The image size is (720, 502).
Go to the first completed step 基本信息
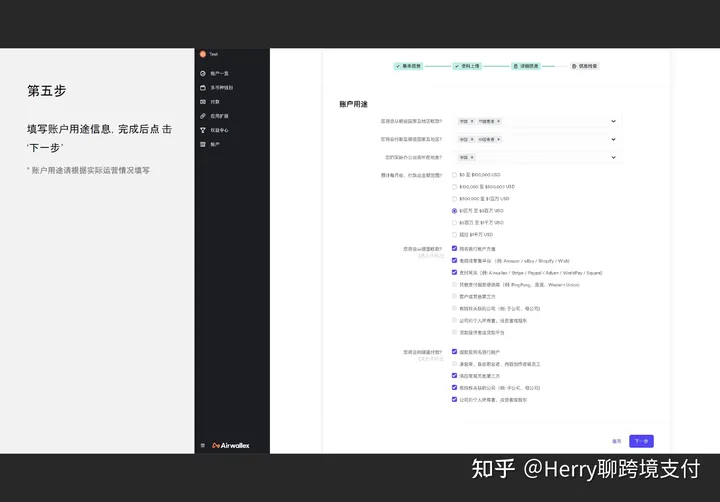[408, 66]
